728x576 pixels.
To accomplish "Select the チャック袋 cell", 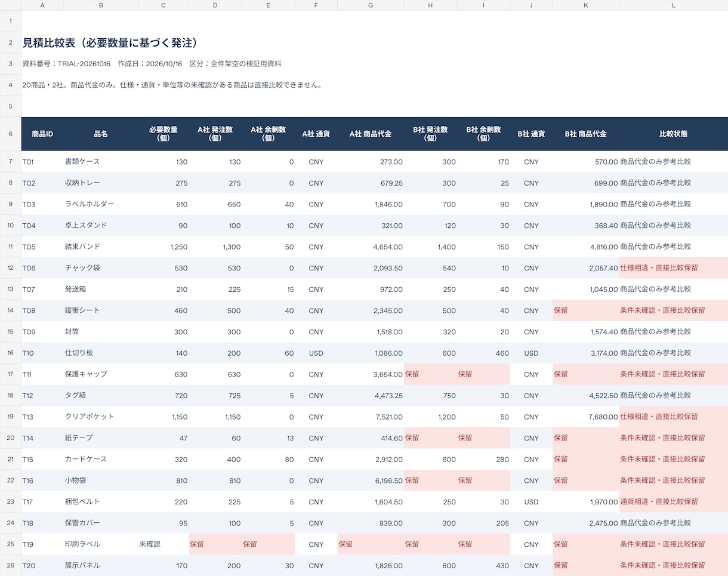I will pyautogui.click(x=101, y=268).
